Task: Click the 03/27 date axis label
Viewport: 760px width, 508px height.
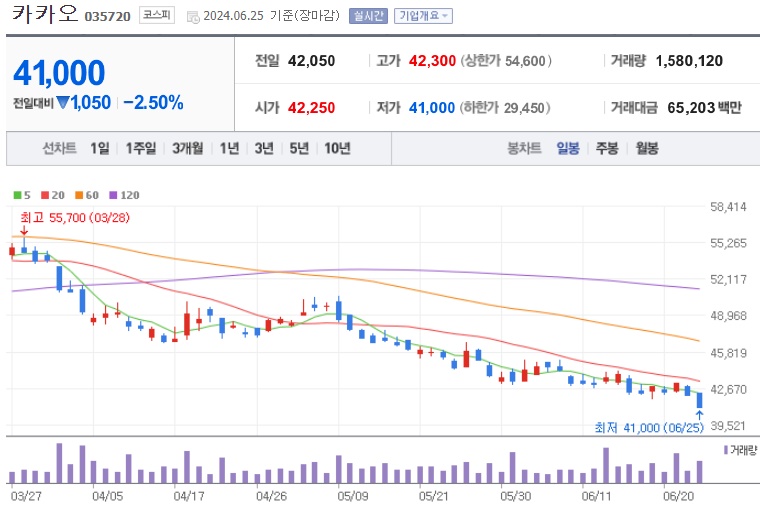Action: (26, 496)
